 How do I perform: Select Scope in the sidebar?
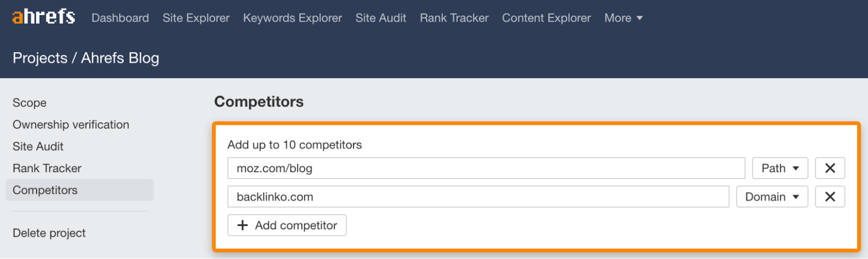click(29, 103)
